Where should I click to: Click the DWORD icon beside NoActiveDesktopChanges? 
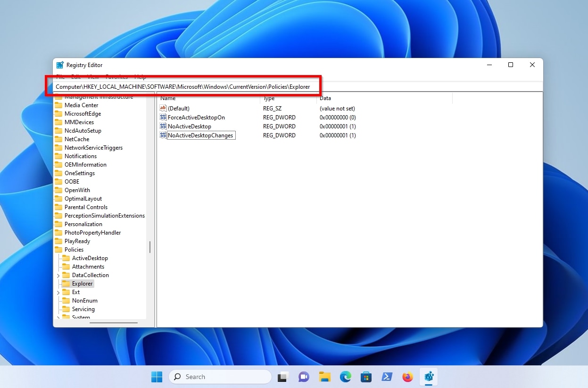163,135
